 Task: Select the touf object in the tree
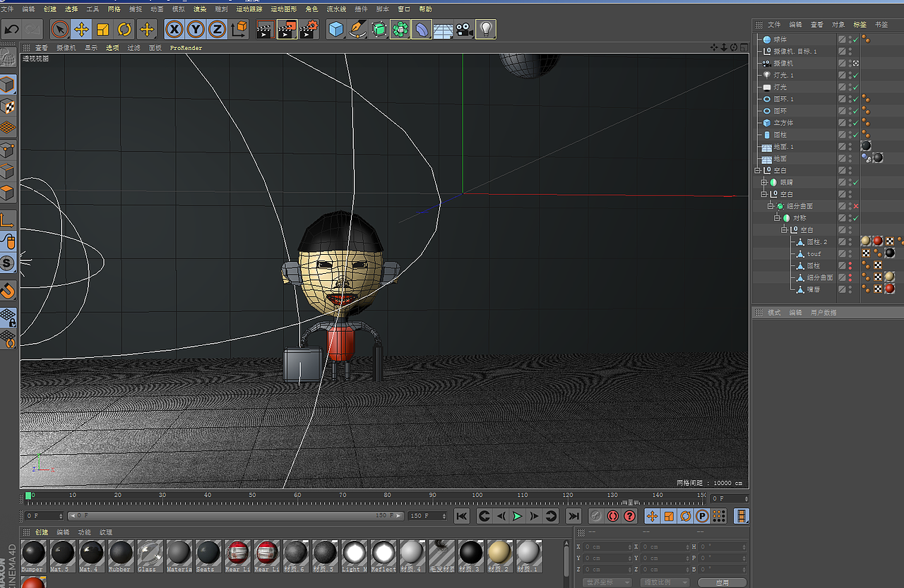[814, 254]
